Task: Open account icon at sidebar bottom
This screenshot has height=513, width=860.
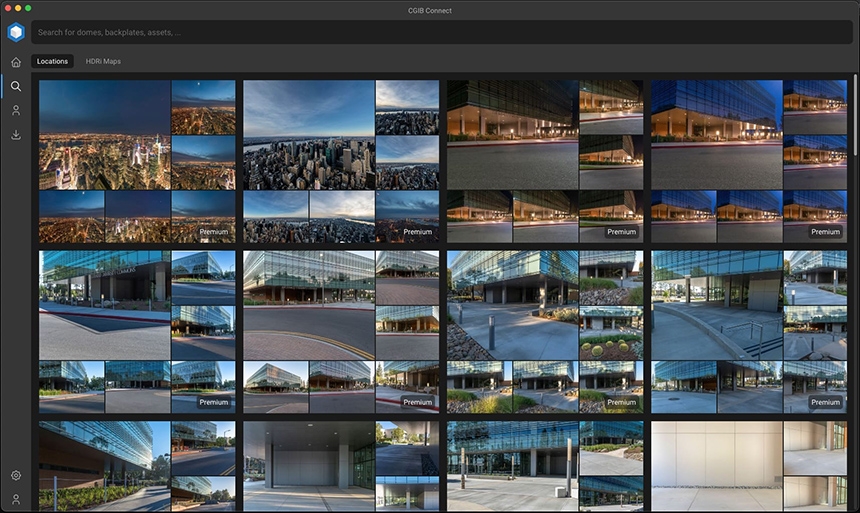Action: (16, 499)
